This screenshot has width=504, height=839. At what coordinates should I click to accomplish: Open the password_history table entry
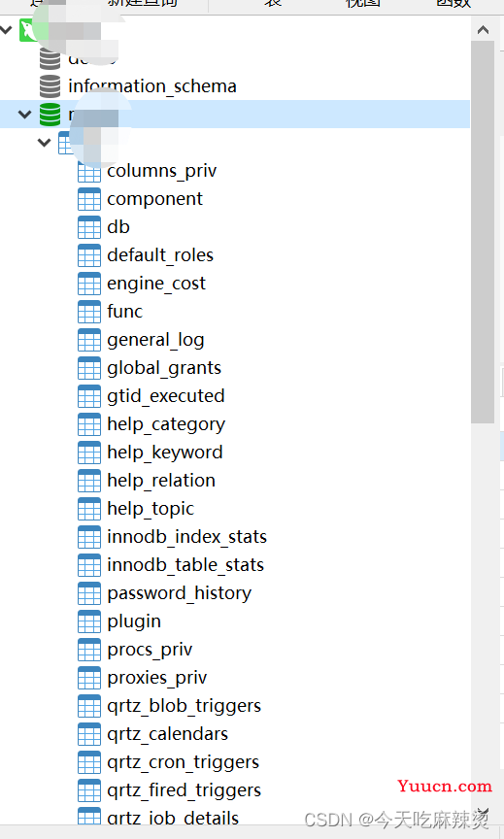(179, 593)
